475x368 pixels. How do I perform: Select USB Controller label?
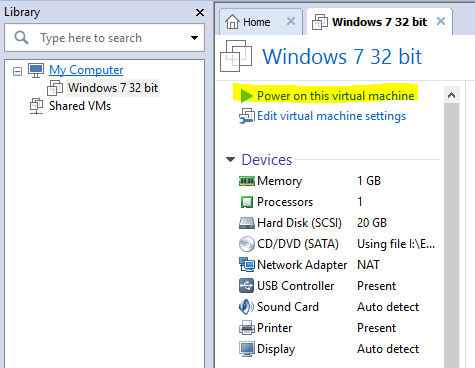(x=295, y=286)
